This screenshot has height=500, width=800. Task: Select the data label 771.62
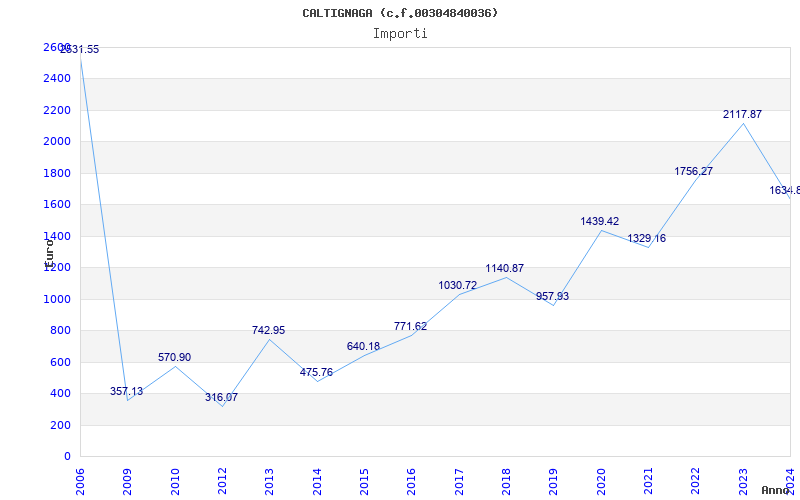pyautogui.click(x=410, y=326)
